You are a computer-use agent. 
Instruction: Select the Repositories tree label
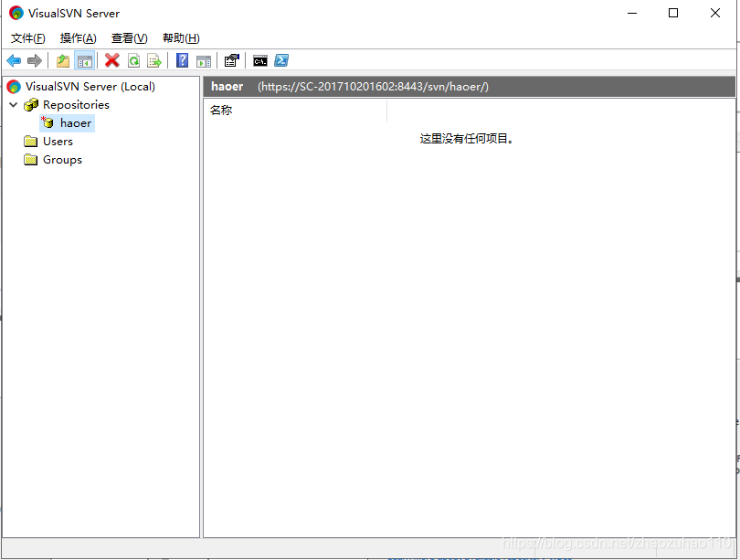click(76, 105)
